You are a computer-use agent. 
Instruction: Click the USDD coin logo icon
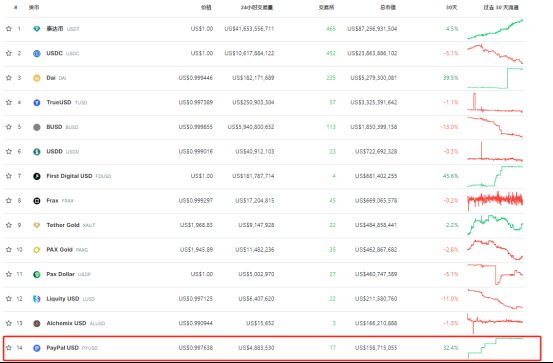(37, 151)
